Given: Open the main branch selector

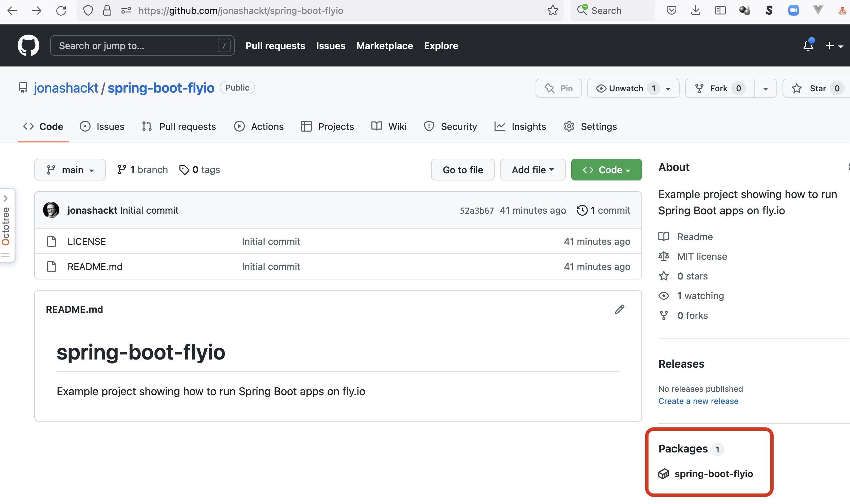Looking at the screenshot, I should point(70,169).
